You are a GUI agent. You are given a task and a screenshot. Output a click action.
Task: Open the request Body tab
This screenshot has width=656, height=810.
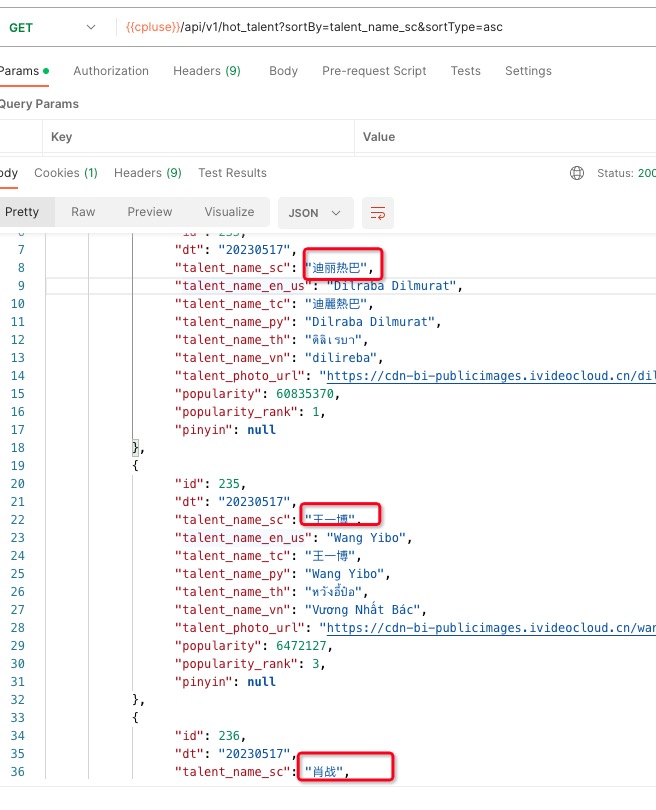tap(284, 71)
